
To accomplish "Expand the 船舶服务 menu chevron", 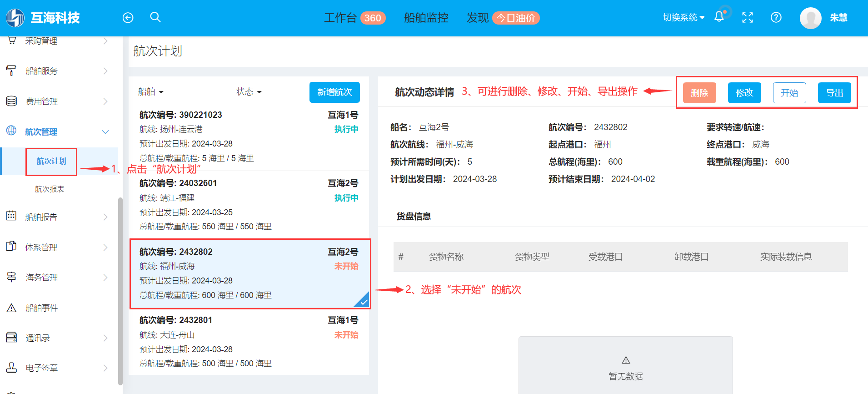I will 105,71.
